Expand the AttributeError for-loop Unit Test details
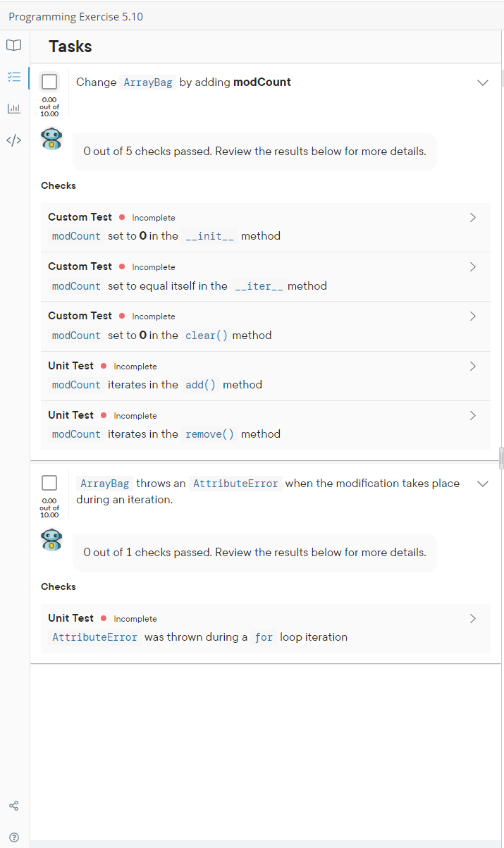The image size is (504, 848). point(472,617)
